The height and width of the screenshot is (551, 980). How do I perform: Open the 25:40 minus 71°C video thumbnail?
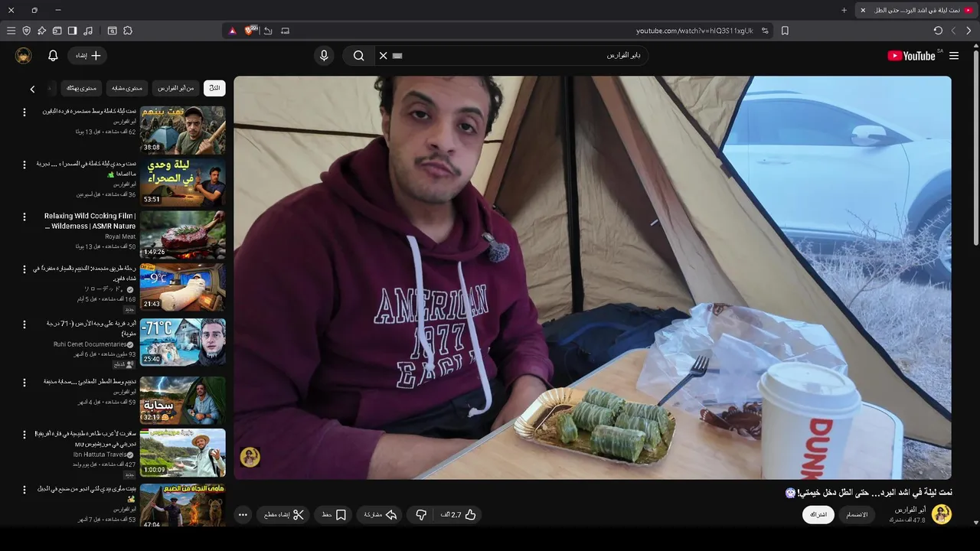tap(183, 342)
